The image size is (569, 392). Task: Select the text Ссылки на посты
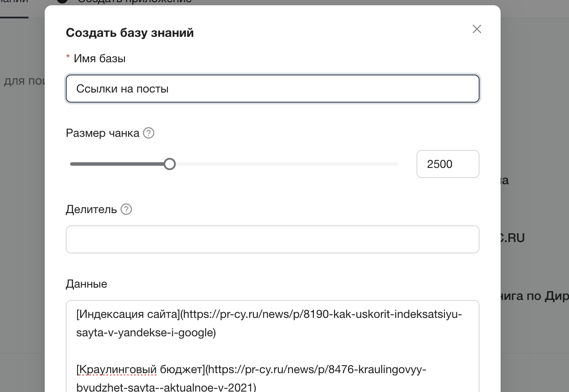click(123, 88)
